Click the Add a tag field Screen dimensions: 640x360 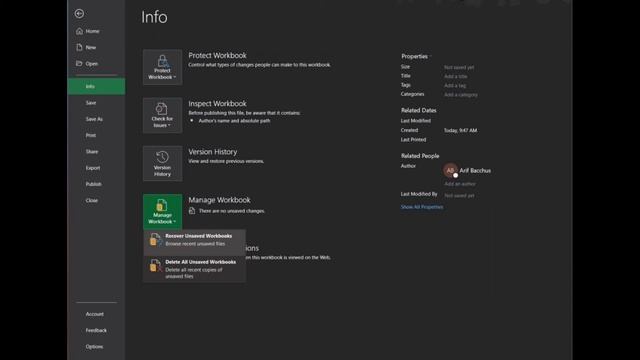click(455, 85)
